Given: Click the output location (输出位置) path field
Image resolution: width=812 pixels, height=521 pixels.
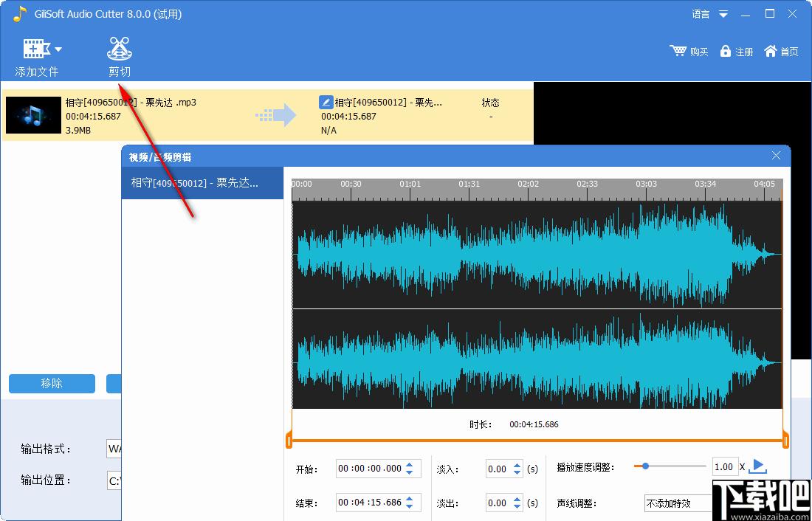Looking at the screenshot, I should tap(114, 480).
